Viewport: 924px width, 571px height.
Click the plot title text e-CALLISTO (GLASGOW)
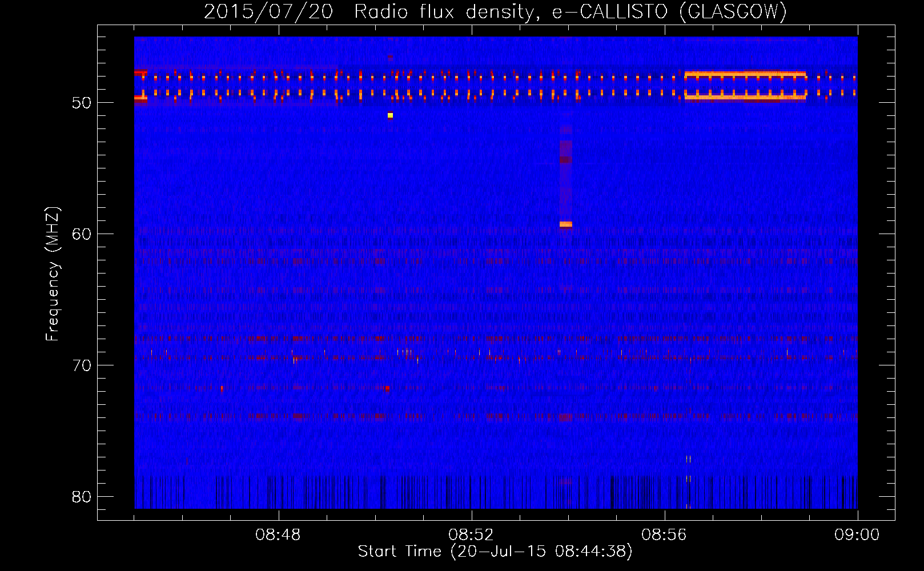click(x=670, y=11)
